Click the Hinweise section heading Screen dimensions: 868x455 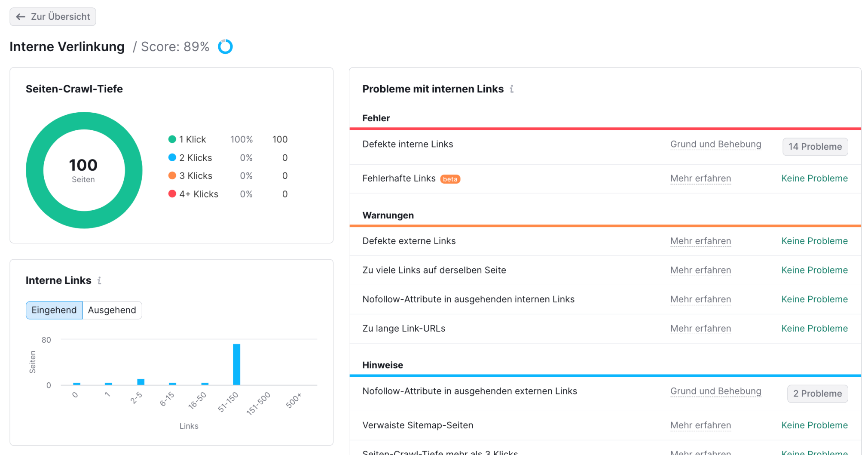click(x=382, y=365)
